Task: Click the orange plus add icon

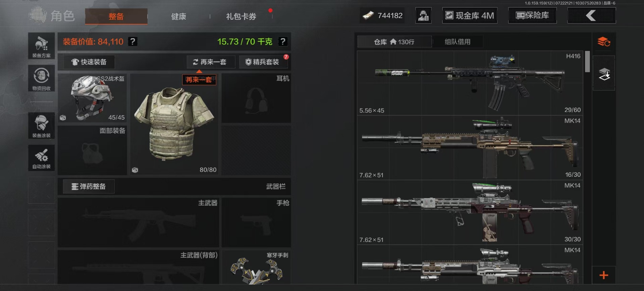Action: pyautogui.click(x=604, y=275)
